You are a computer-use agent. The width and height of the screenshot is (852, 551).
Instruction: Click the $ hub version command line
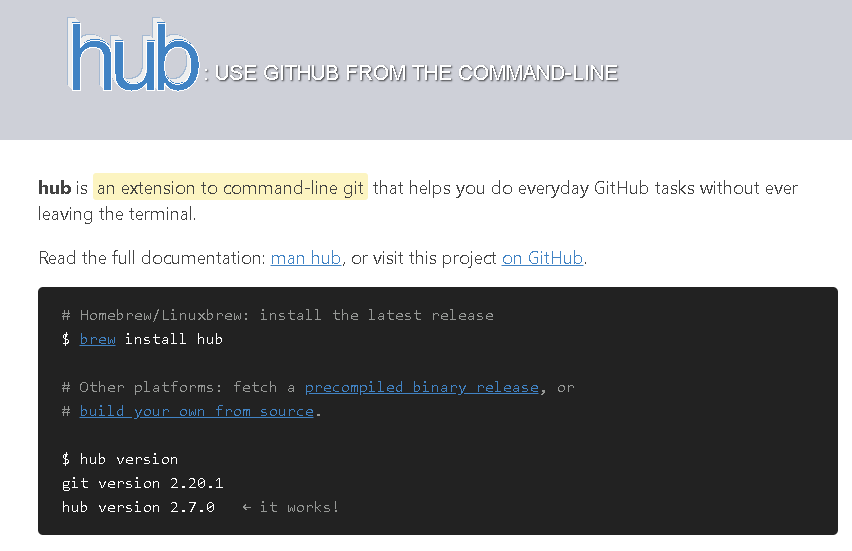pos(120,459)
